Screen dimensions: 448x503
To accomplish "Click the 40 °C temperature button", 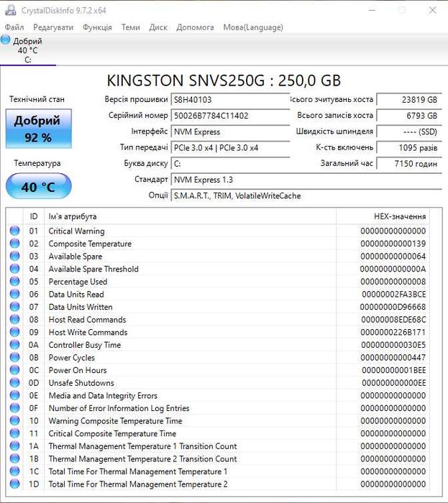I will click(39, 186).
